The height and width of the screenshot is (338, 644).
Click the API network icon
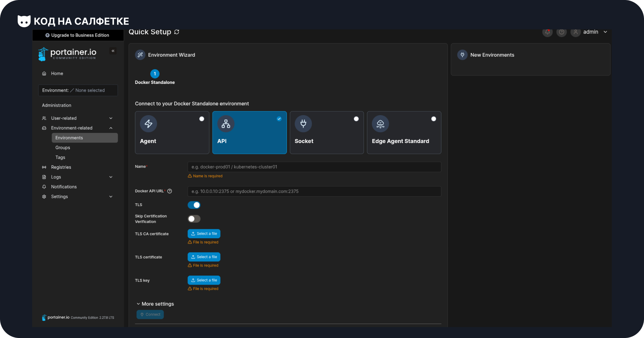[x=226, y=124]
